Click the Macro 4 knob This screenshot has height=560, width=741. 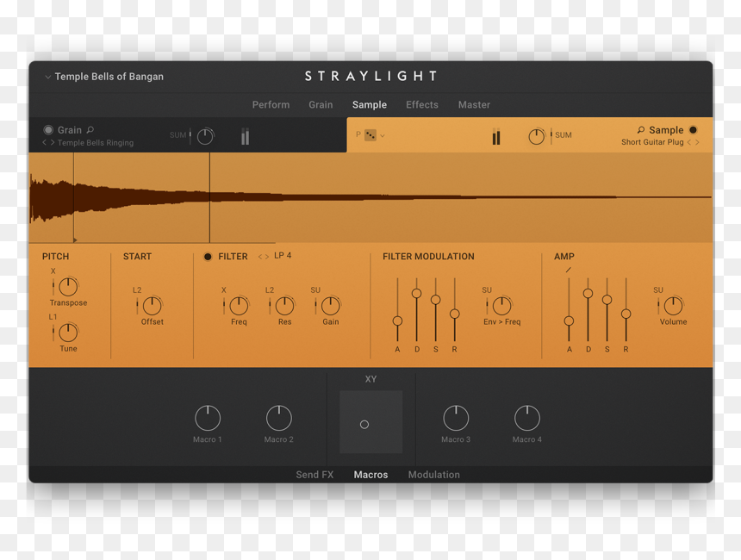click(x=527, y=418)
